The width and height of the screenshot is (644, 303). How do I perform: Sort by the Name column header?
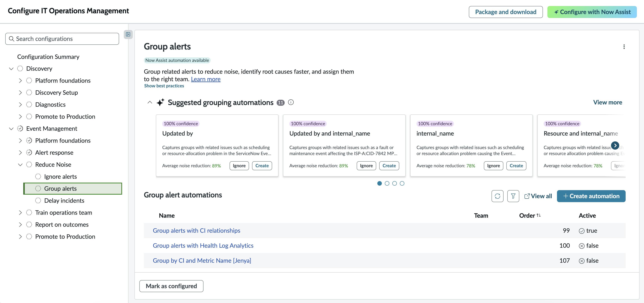167,215
